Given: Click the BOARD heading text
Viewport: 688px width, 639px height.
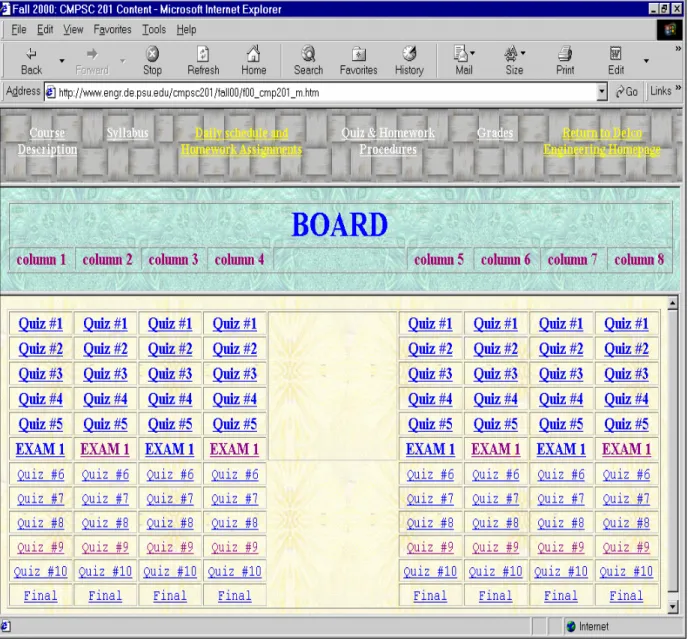Looking at the screenshot, I should click(340, 225).
